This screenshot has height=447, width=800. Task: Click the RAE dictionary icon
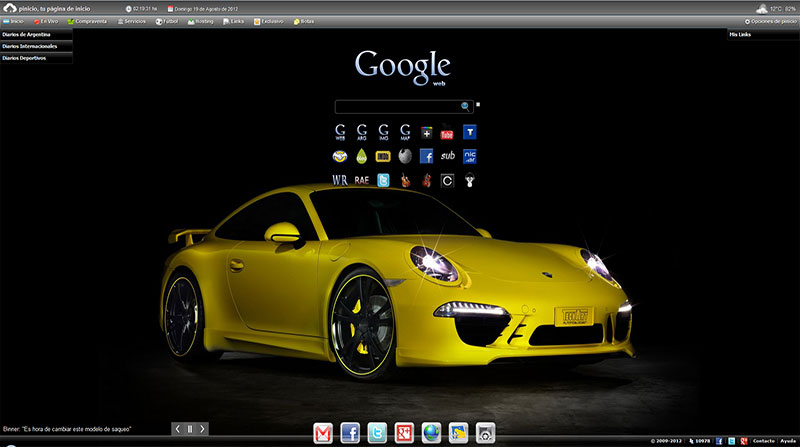pyautogui.click(x=361, y=180)
